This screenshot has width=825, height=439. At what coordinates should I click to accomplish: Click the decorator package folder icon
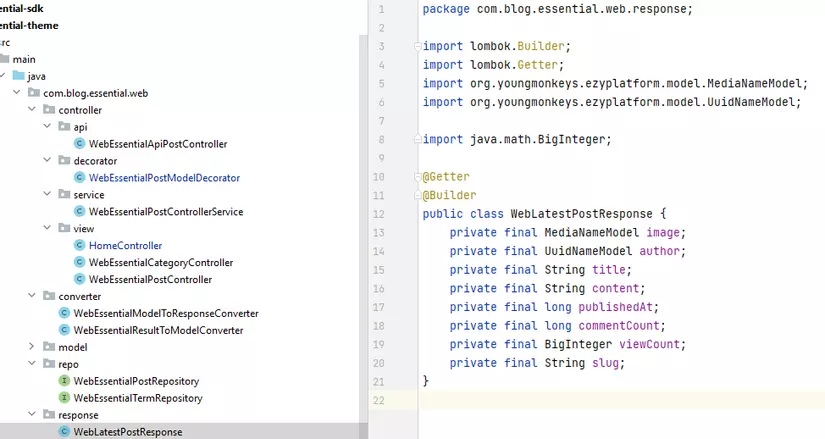click(x=64, y=160)
